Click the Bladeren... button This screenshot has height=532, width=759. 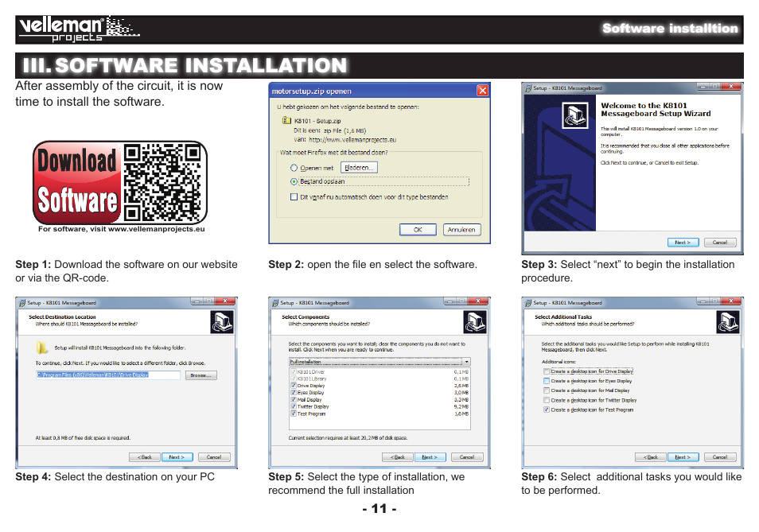[359, 167]
